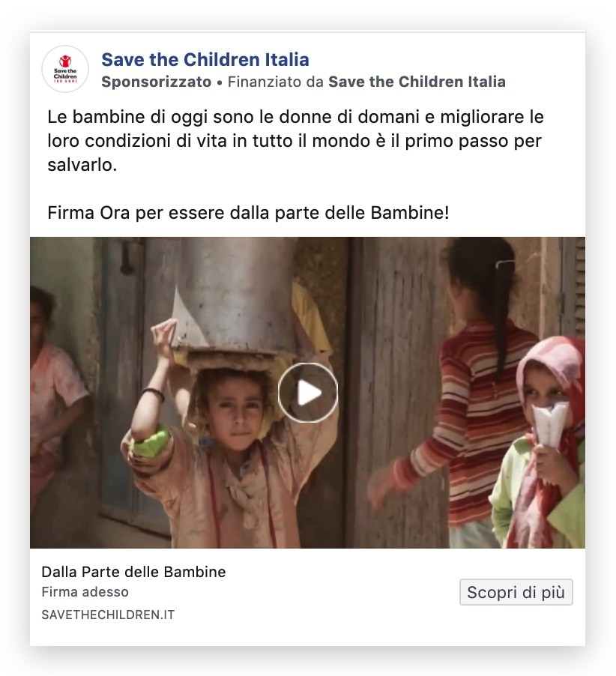The height and width of the screenshot is (676, 616).
Task: Open the Save the Children Italia page title
Action: tap(205, 59)
